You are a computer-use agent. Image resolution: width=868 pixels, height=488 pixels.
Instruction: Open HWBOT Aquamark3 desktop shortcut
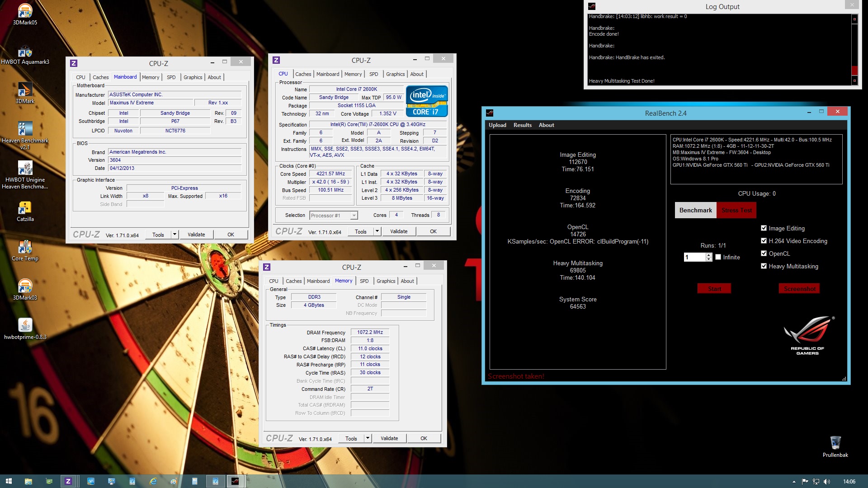tap(25, 55)
